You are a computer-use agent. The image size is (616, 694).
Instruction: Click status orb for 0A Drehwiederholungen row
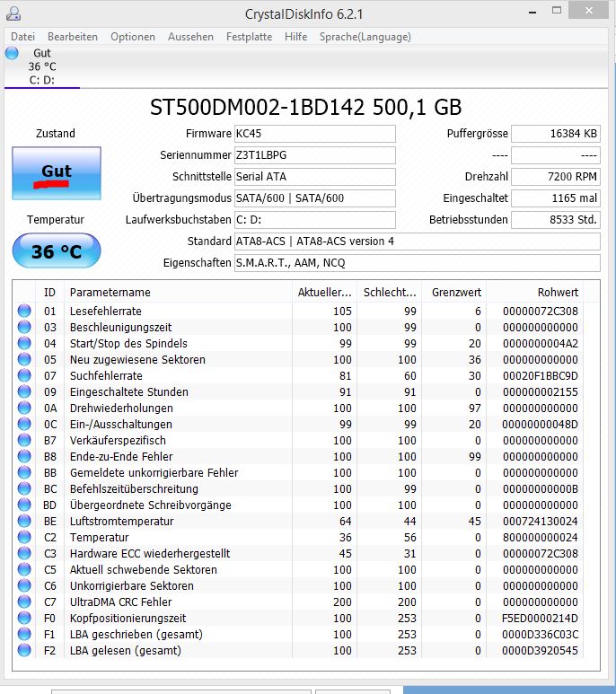tap(24, 408)
